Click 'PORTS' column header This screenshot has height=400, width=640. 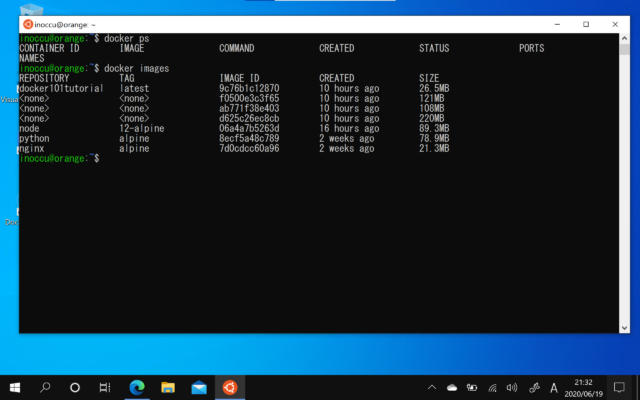tap(531, 48)
